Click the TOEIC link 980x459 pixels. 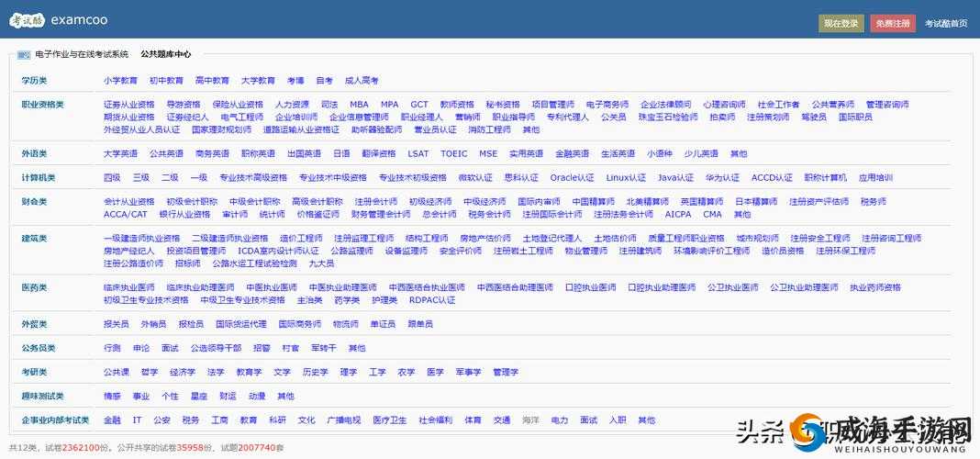[453, 153]
